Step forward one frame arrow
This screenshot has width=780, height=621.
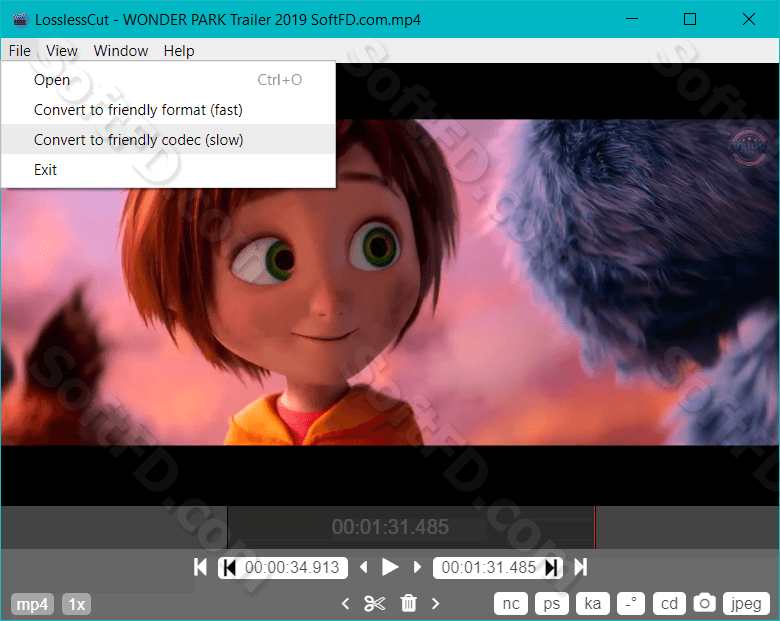pyautogui.click(x=417, y=567)
